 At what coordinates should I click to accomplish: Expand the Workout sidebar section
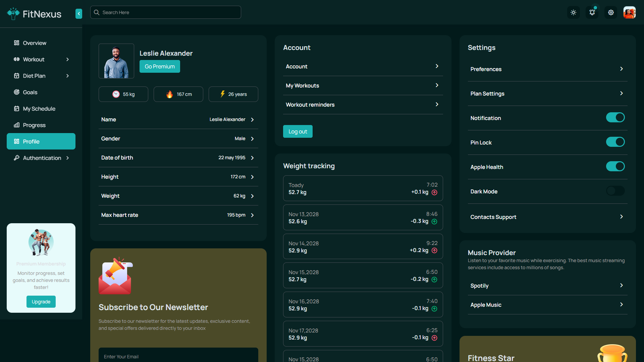[67, 59]
